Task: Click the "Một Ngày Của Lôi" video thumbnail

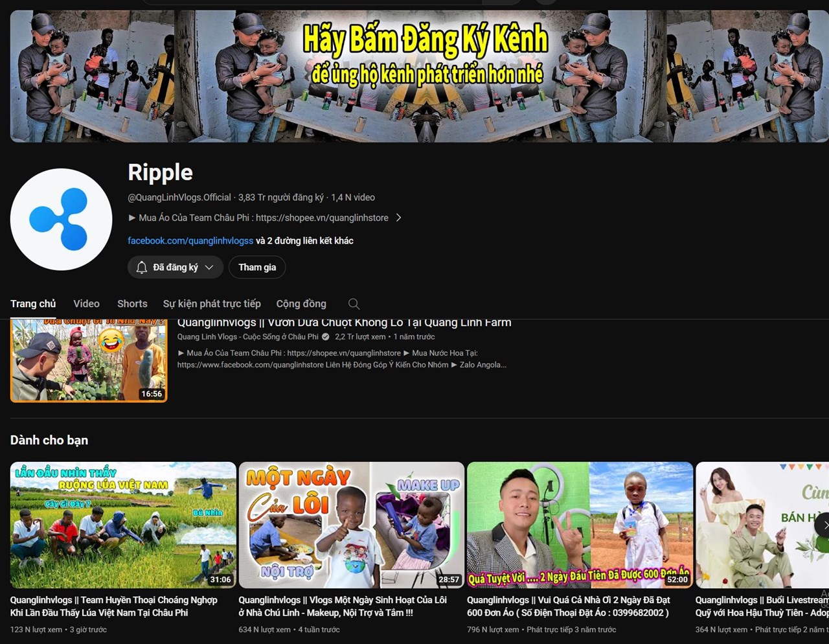Action: click(351, 525)
